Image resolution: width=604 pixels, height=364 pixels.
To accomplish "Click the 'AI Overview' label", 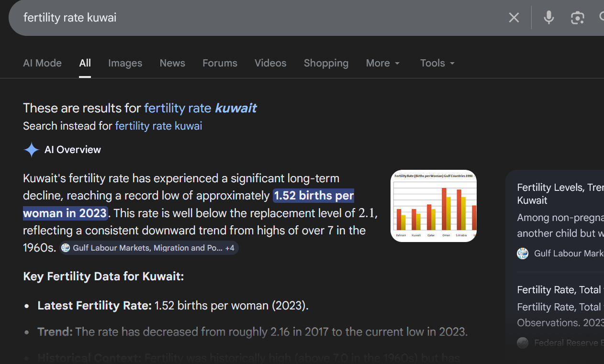I will click(x=73, y=150).
